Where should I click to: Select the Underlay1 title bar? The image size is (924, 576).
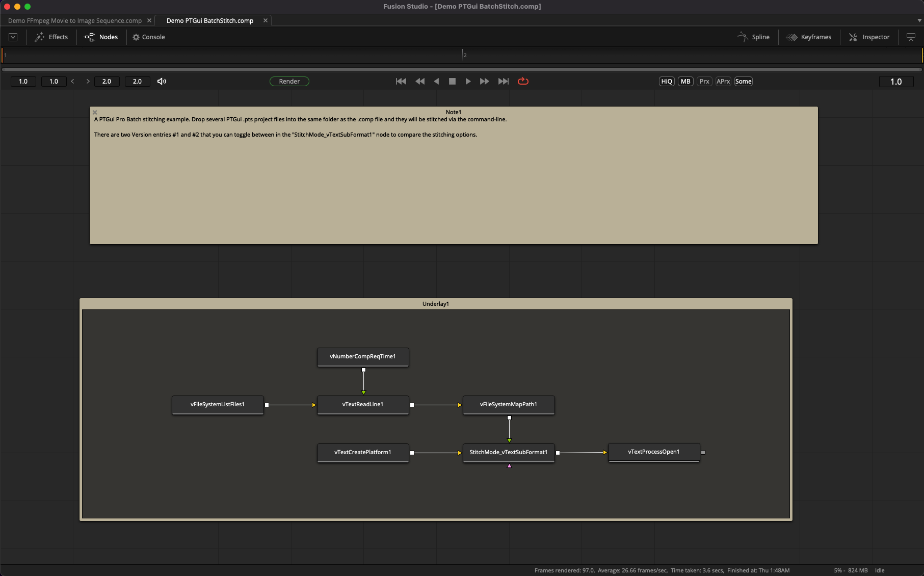click(x=436, y=304)
